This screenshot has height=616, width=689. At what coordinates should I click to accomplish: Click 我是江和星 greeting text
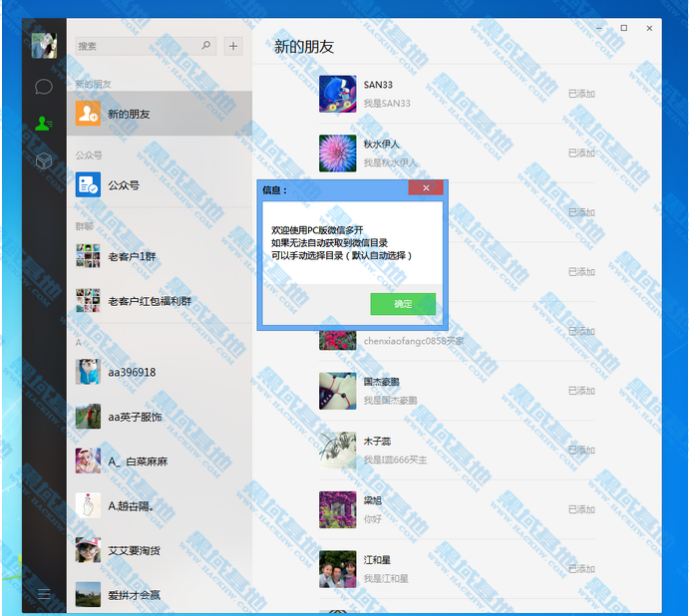pyautogui.click(x=386, y=579)
